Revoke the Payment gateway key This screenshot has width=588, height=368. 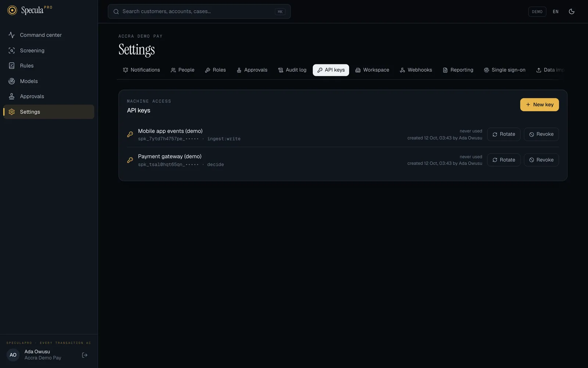point(541,160)
